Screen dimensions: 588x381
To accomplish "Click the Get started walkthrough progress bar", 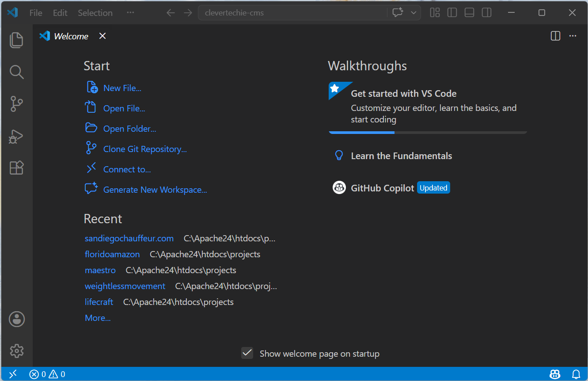I will 428,132.
